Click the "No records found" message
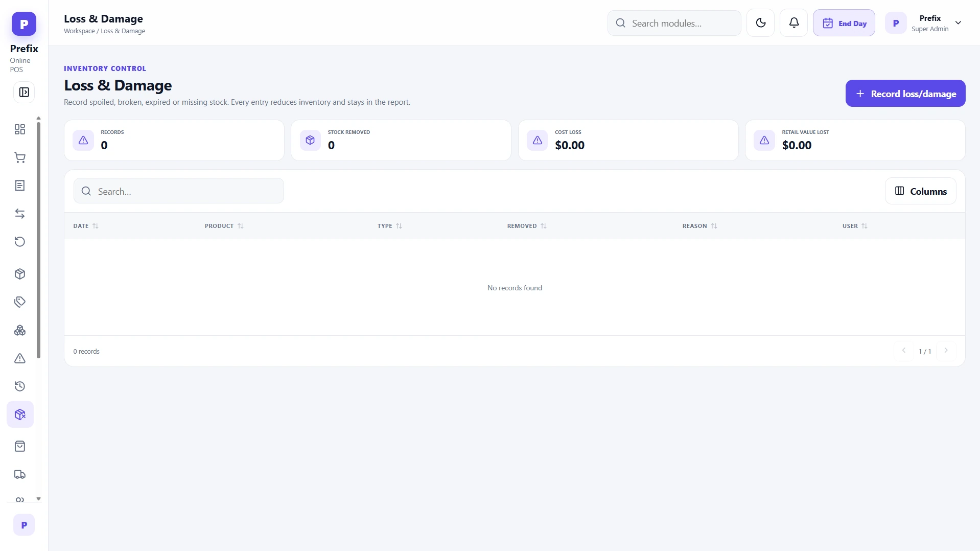Screen dimensions: 980x551 (515, 288)
